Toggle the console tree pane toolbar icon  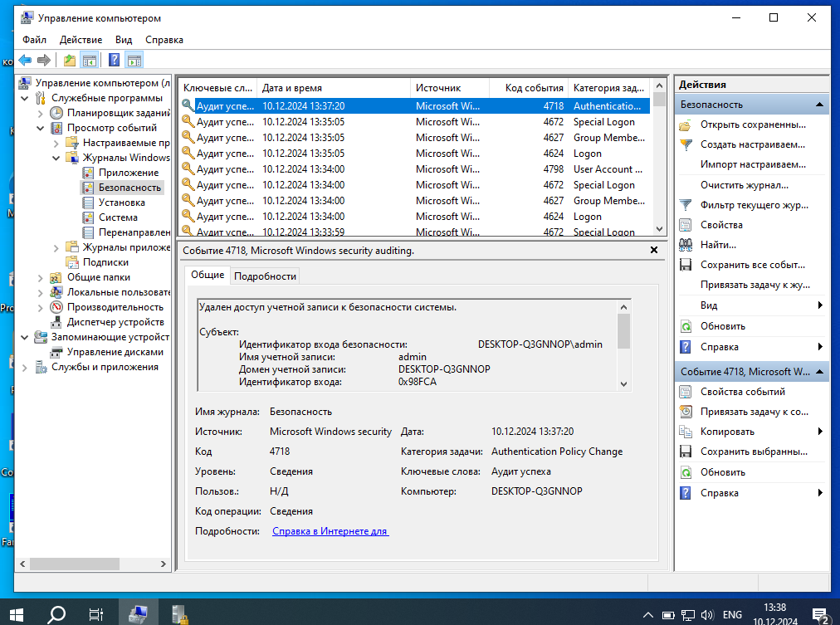(x=90, y=60)
